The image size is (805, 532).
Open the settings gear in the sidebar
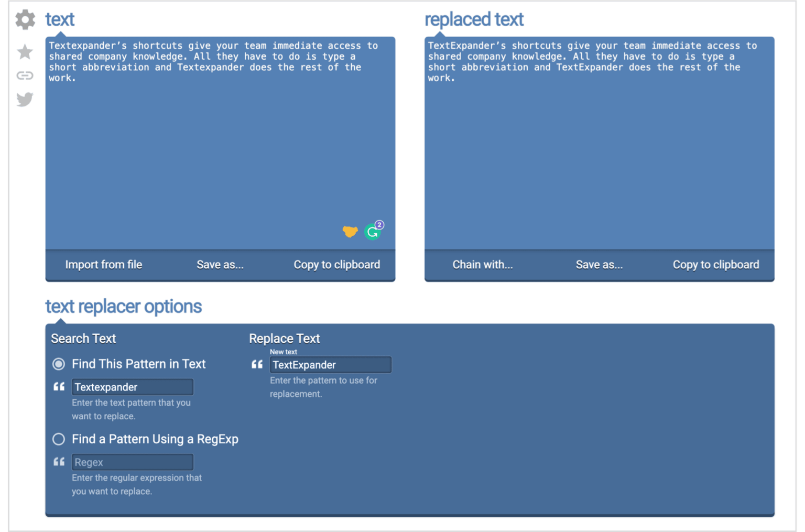25,19
